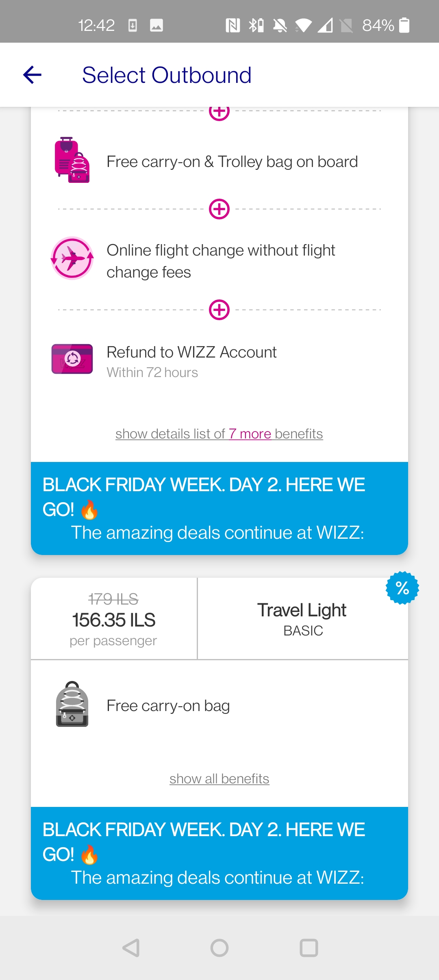Tap the pink trolley bag icon
The image size is (439, 980).
coord(72,160)
